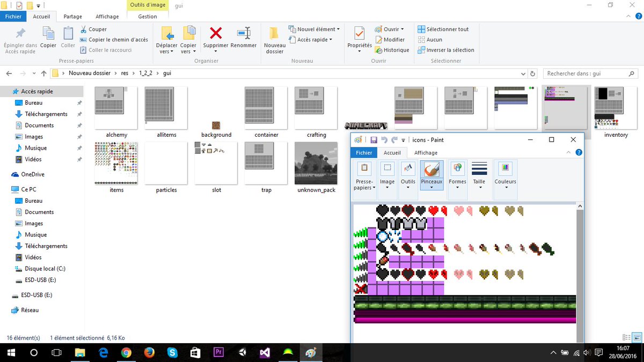Switch to Paint Affichage tab
644x362 pixels.
pos(426,152)
